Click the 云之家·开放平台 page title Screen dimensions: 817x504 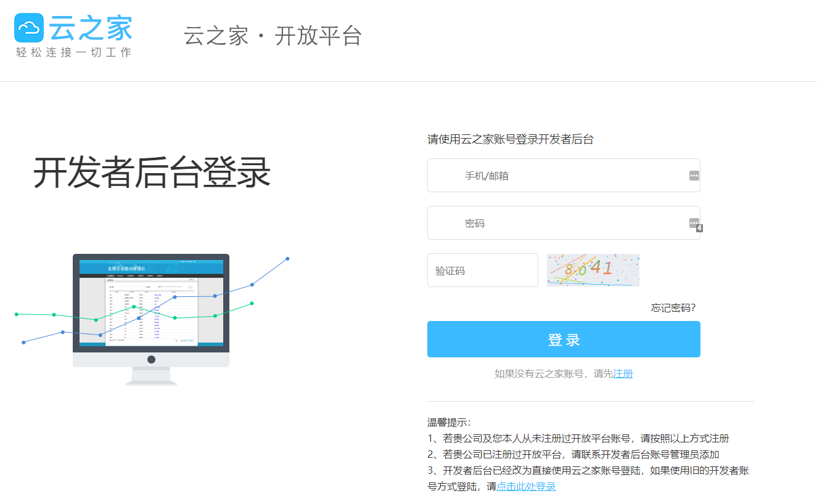point(273,36)
